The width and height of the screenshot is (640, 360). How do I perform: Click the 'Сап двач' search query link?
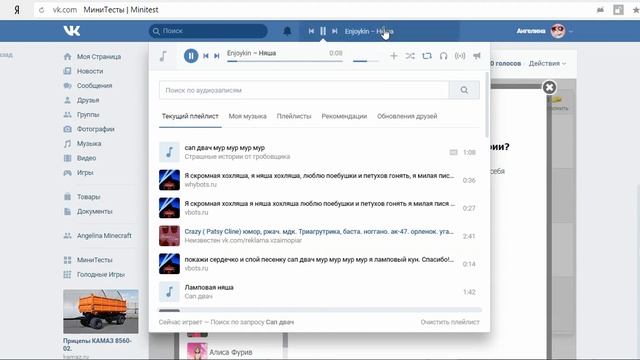tap(280, 322)
